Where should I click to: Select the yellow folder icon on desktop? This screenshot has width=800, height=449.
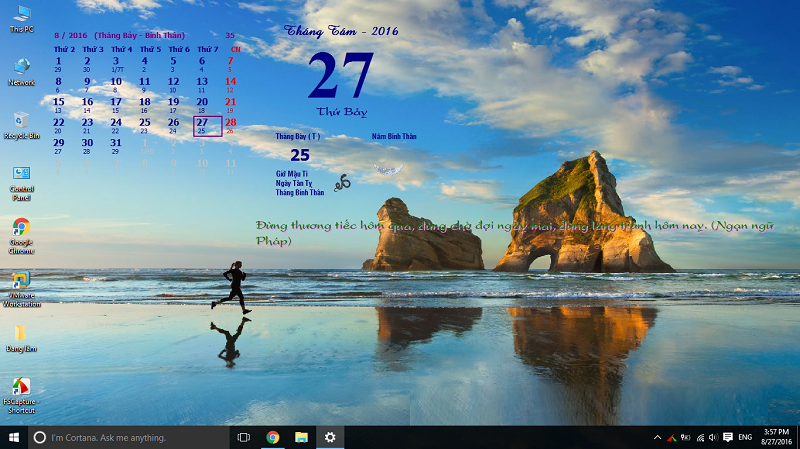pyautogui.click(x=21, y=338)
